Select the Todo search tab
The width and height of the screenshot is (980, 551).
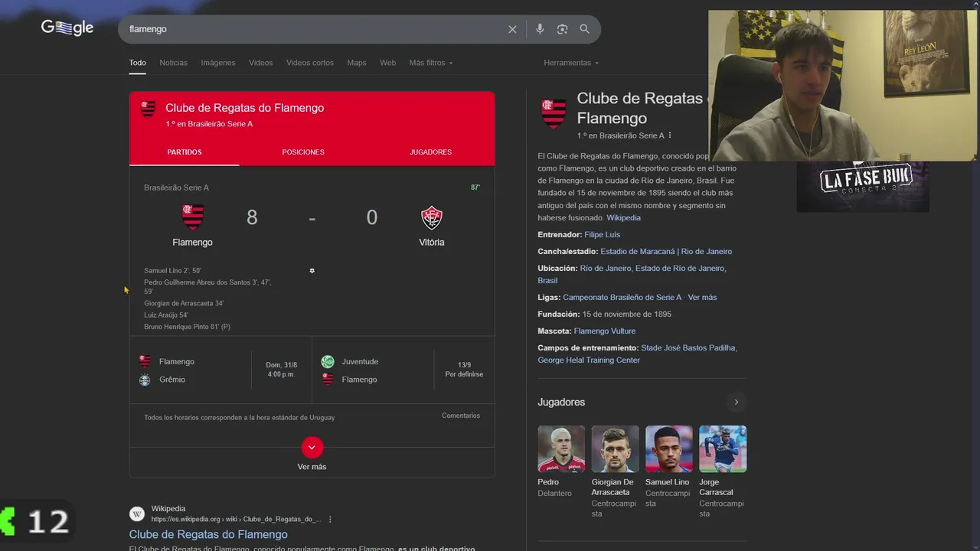click(x=137, y=63)
